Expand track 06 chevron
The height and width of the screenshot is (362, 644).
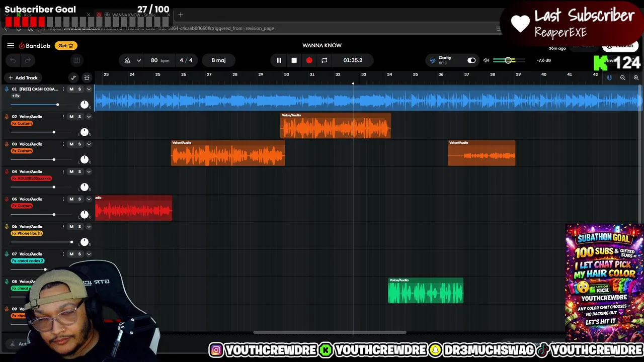pyautogui.click(x=89, y=227)
